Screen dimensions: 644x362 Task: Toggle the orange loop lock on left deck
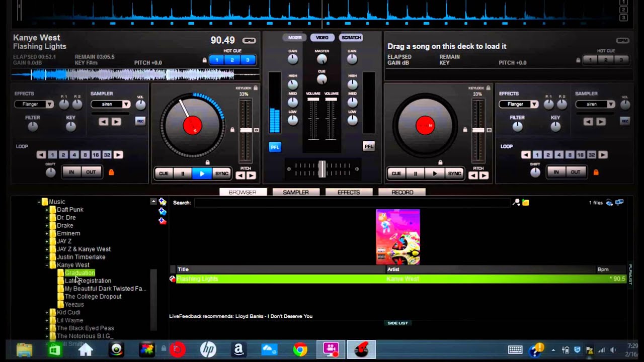coord(111,172)
